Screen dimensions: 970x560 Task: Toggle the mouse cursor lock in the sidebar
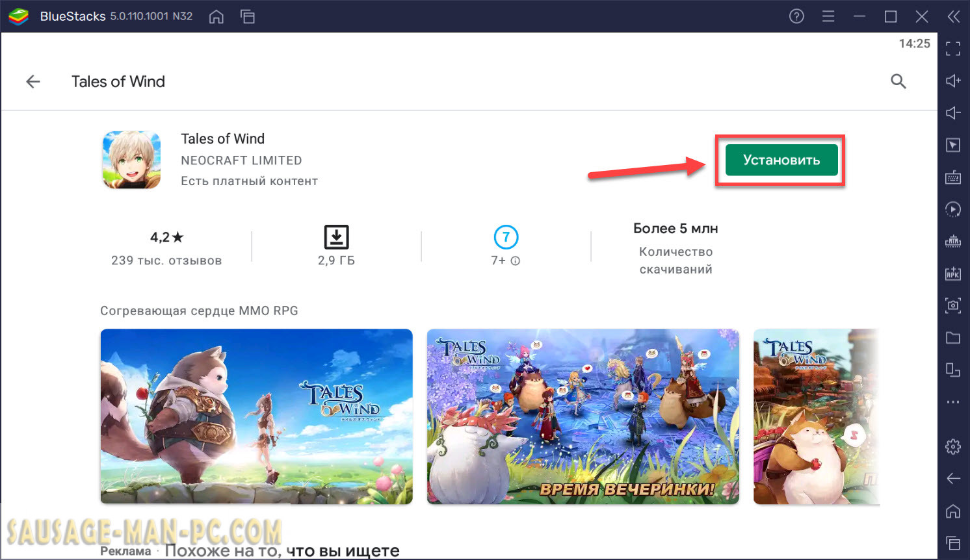(953, 145)
